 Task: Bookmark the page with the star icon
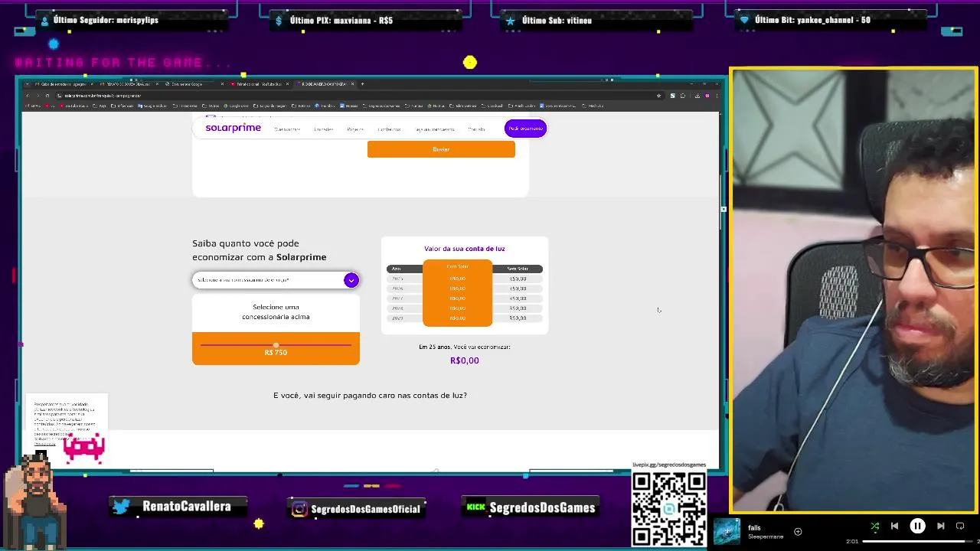(x=658, y=96)
